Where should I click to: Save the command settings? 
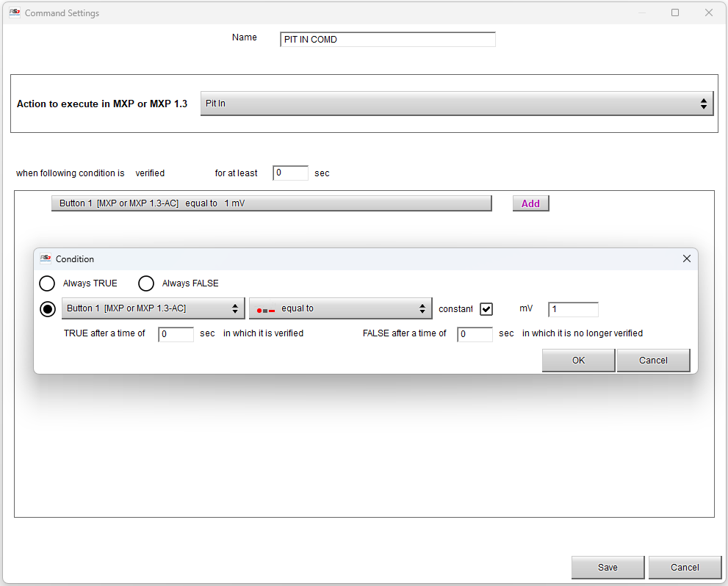[x=608, y=567]
